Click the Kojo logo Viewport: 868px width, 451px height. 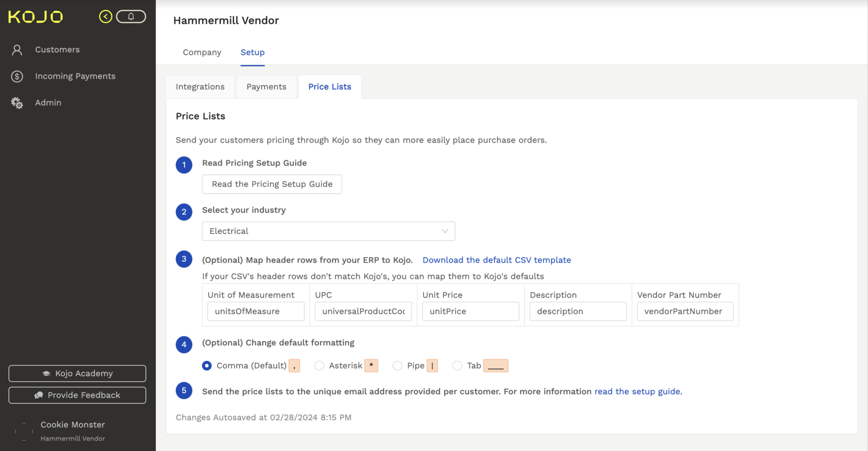click(35, 17)
